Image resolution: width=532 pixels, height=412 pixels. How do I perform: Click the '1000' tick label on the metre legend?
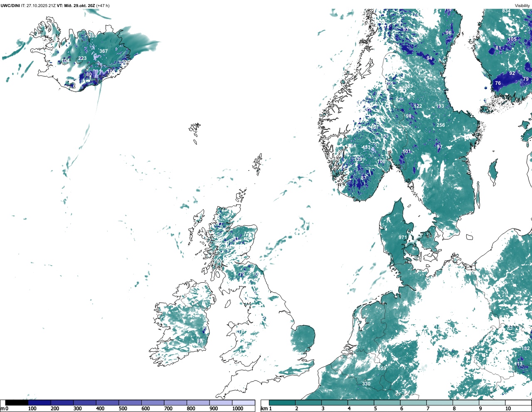pyautogui.click(x=238, y=409)
